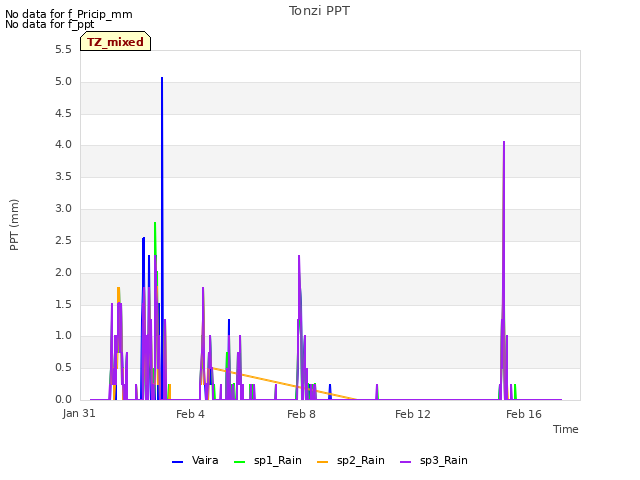Click the 'No data for f_Pricip_mm' message
Image resolution: width=640 pixels, height=480 pixels.
[x=69, y=14]
